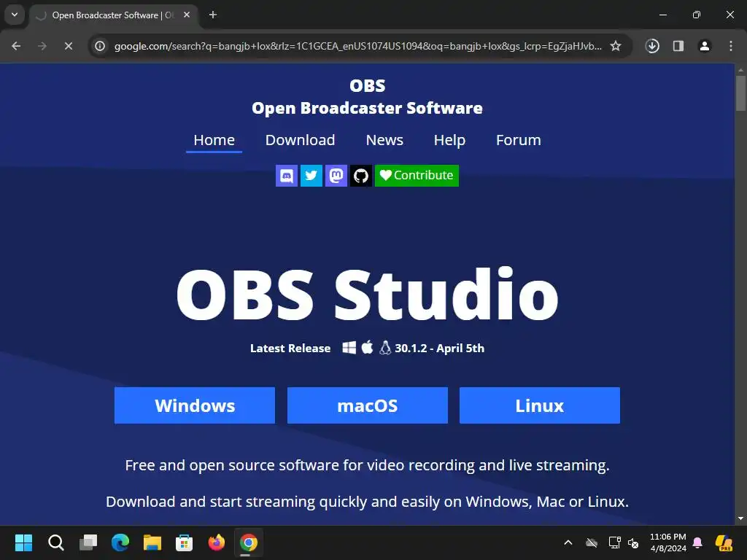747x560 pixels.
Task: Close the Open Broadcaster Software tab
Action: click(x=187, y=15)
